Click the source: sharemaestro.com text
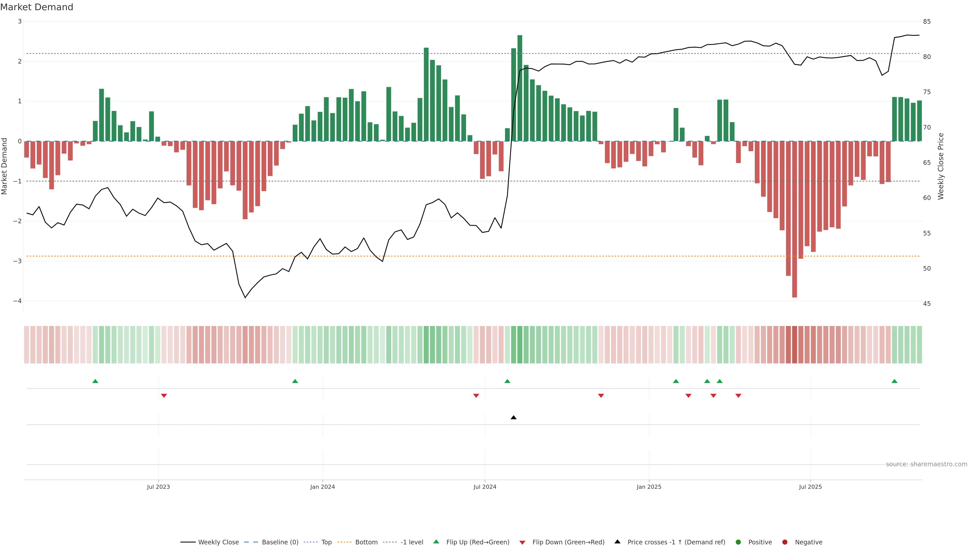980x551 pixels. (926, 464)
